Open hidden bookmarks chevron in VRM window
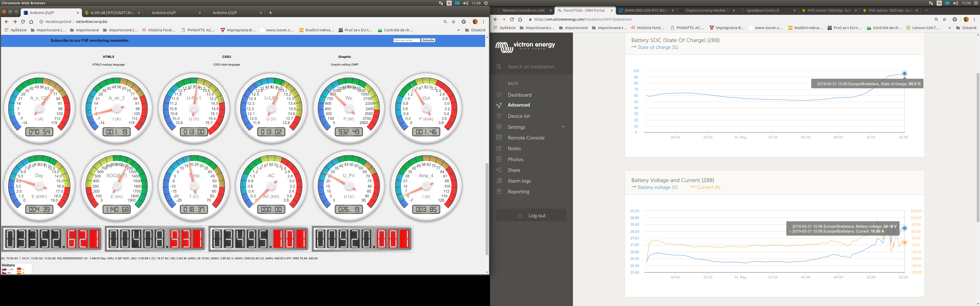 (x=950, y=28)
